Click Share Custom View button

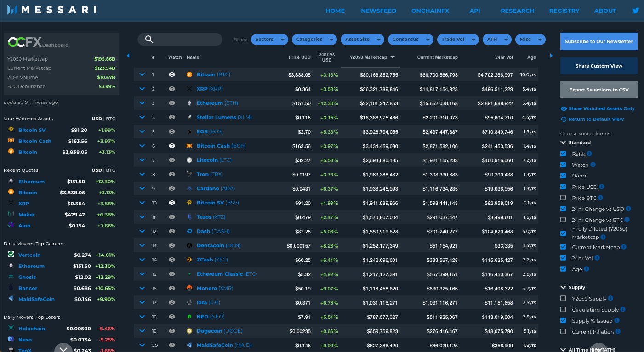(x=599, y=66)
